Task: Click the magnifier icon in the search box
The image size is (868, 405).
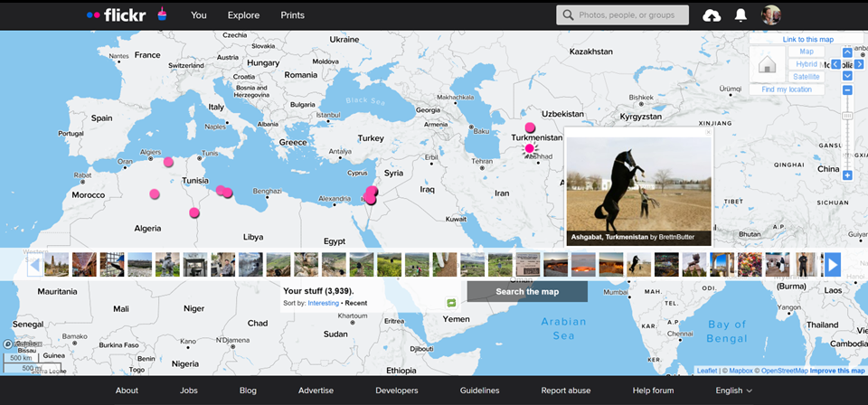Action: pos(568,15)
